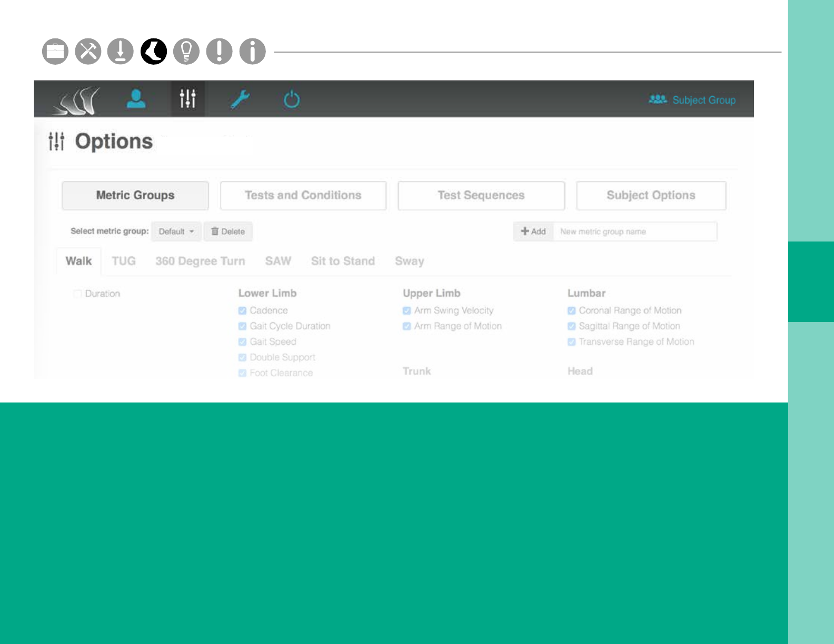
Task: Select the 360 Degree Turn tab
Action: point(200,261)
